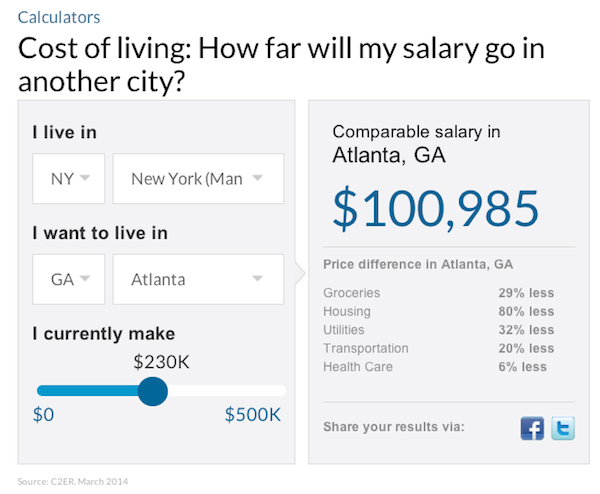Screen dimensions: 600x494
Task: Open the GA state dropdown
Action: [68, 279]
